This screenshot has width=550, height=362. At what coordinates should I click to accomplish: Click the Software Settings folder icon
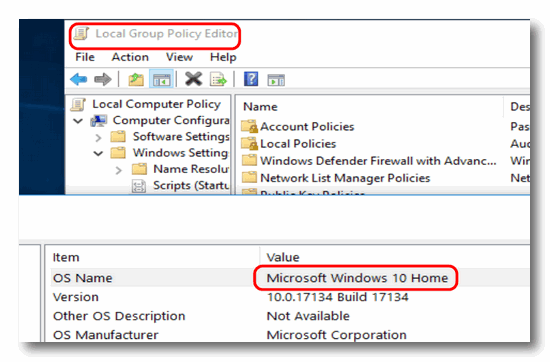118,136
